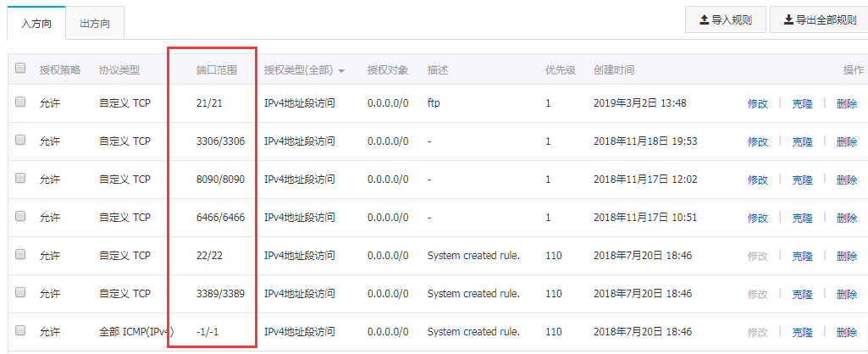The image size is (868, 354).
Task: Click 删除 for the 3306/3306 rule
Action: [847, 141]
